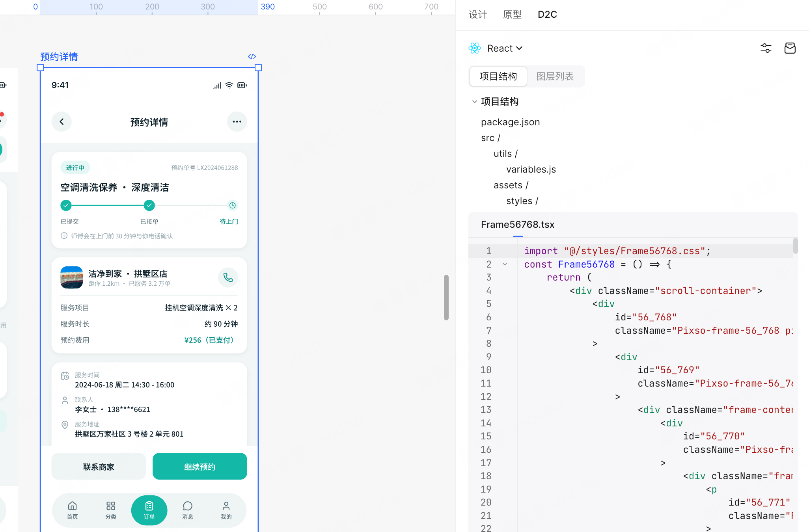This screenshot has width=809, height=532.
Task: Select the D2C tab
Action: coord(547,15)
